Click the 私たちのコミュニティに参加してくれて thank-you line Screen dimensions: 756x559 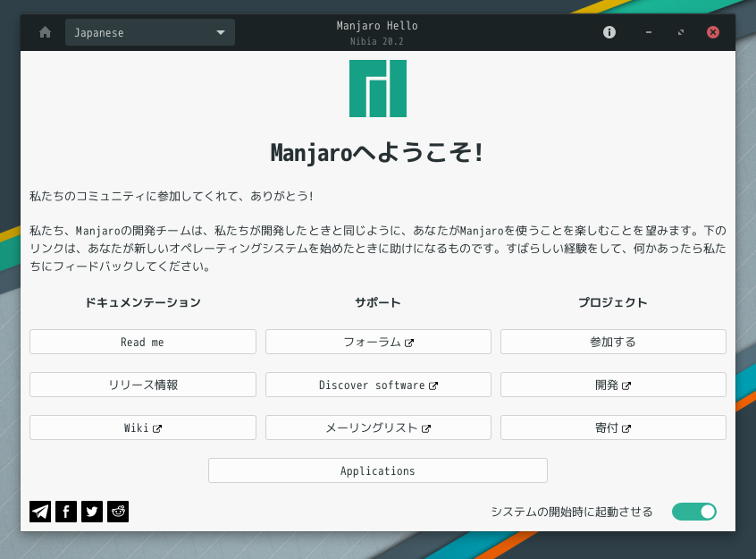point(172,196)
